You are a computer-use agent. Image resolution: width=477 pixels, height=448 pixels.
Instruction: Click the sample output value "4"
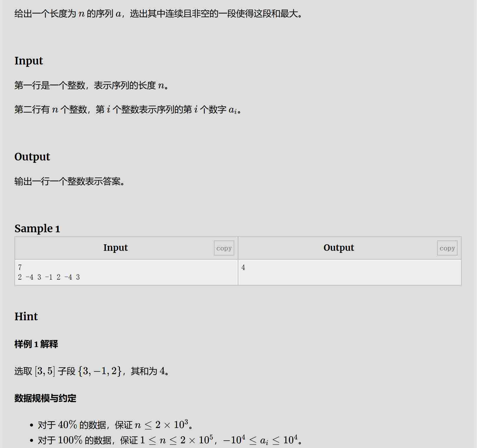[243, 267]
